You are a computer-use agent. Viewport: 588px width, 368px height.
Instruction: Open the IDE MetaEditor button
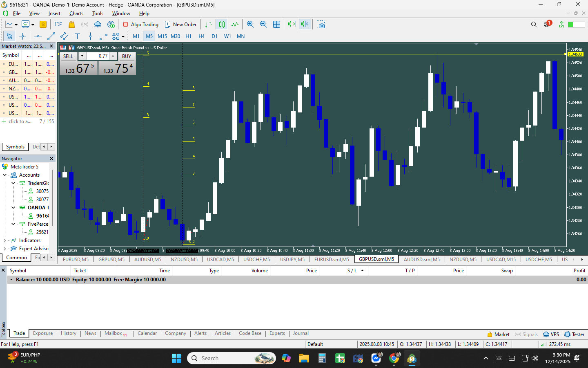tap(58, 25)
